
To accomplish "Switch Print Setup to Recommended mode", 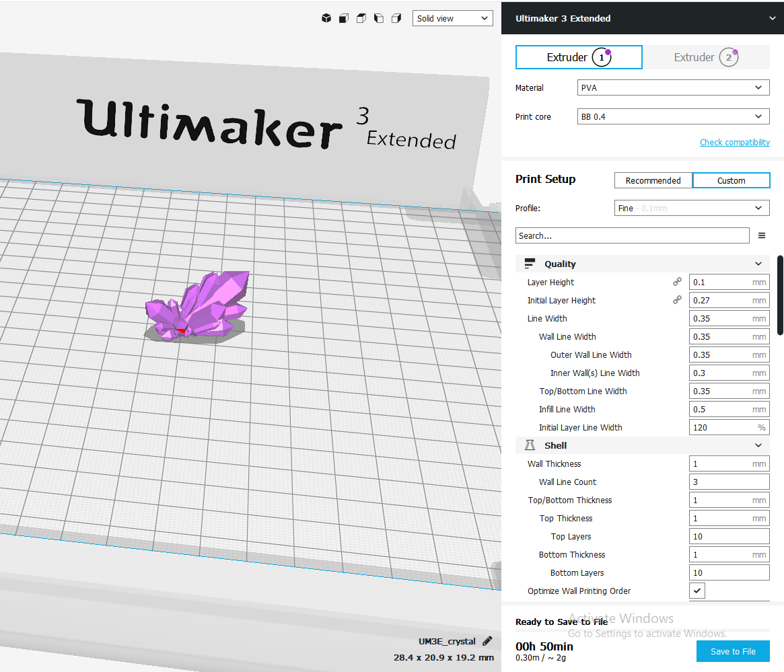I will [653, 180].
